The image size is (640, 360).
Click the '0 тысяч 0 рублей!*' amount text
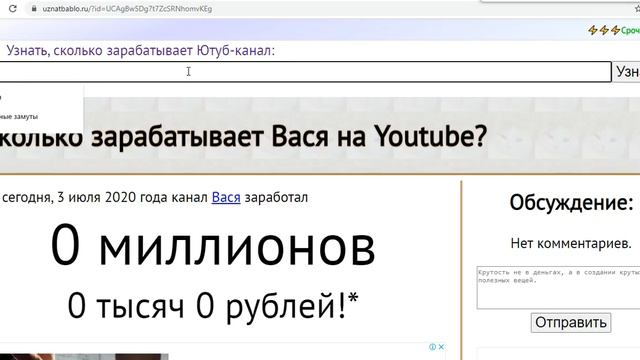coord(213,307)
